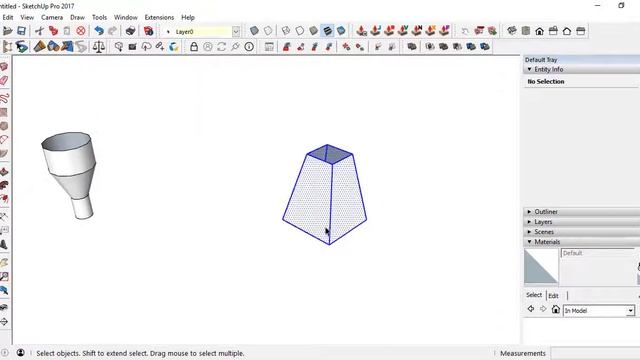
Task: Go forward in the materials browser
Action: coord(543,309)
